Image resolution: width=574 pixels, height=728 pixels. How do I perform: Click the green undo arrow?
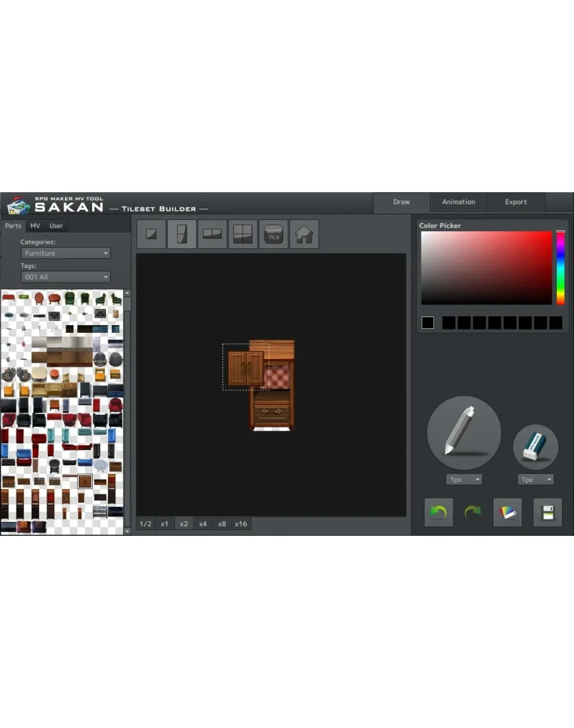(x=438, y=512)
